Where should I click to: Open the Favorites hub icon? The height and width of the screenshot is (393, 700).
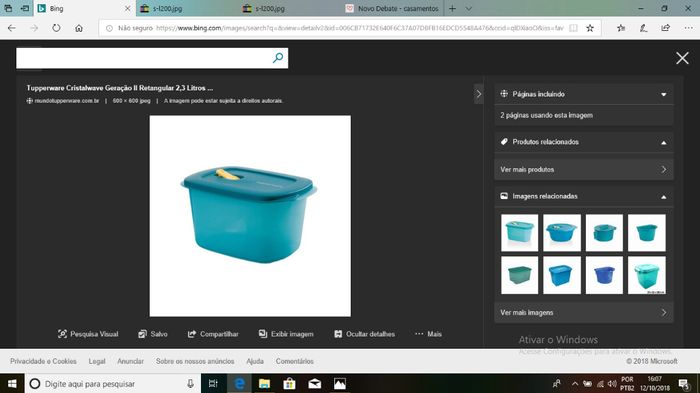[621, 28]
